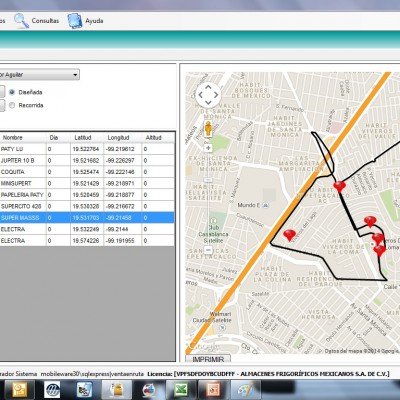Select the Street View pegman icon
The height and width of the screenshot is (400, 400).
click(208, 129)
